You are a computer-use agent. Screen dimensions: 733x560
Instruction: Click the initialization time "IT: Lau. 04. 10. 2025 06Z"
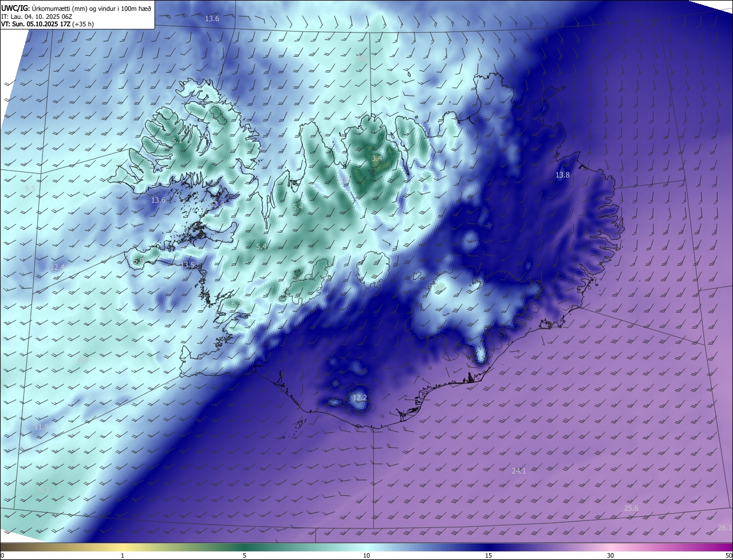pyautogui.click(x=37, y=16)
